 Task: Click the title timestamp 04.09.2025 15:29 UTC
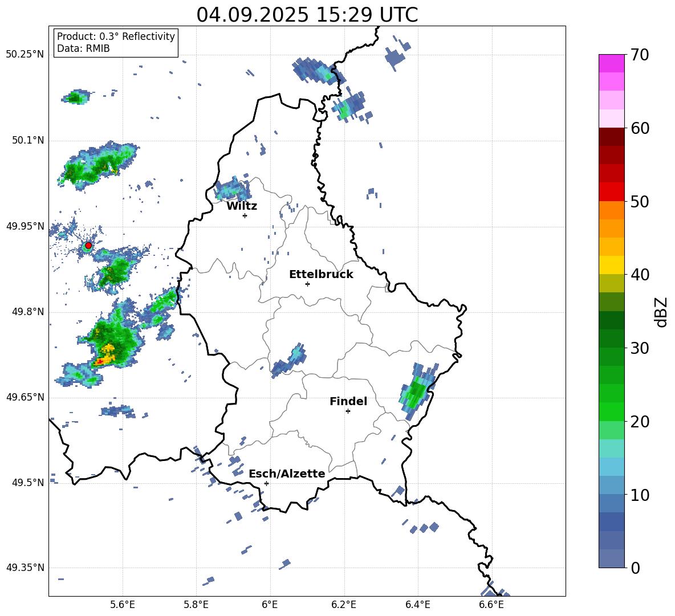coord(307,15)
